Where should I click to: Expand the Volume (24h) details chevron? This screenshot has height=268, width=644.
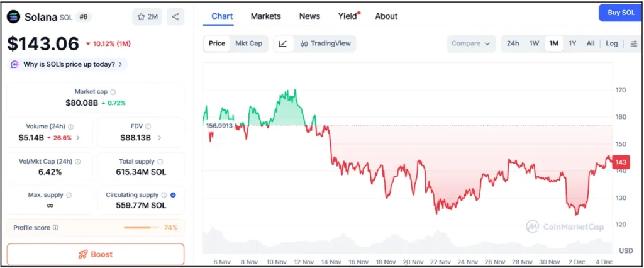pyautogui.click(x=78, y=138)
